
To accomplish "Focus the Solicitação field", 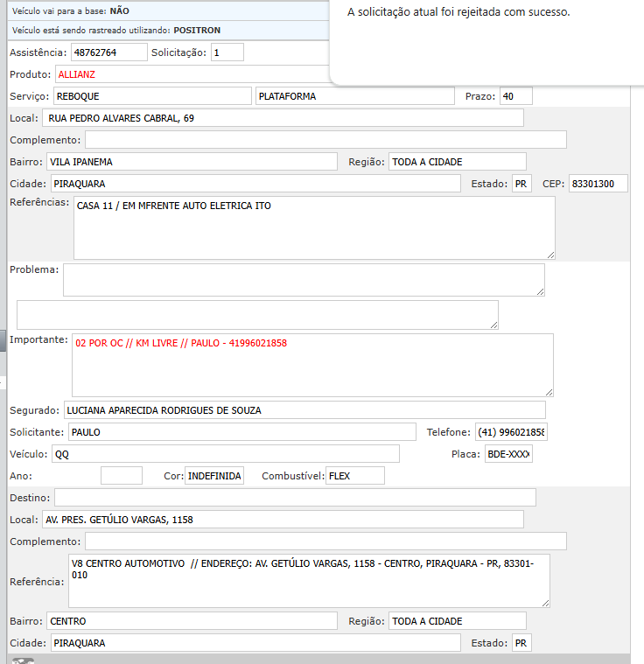I will tap(227, 52).
